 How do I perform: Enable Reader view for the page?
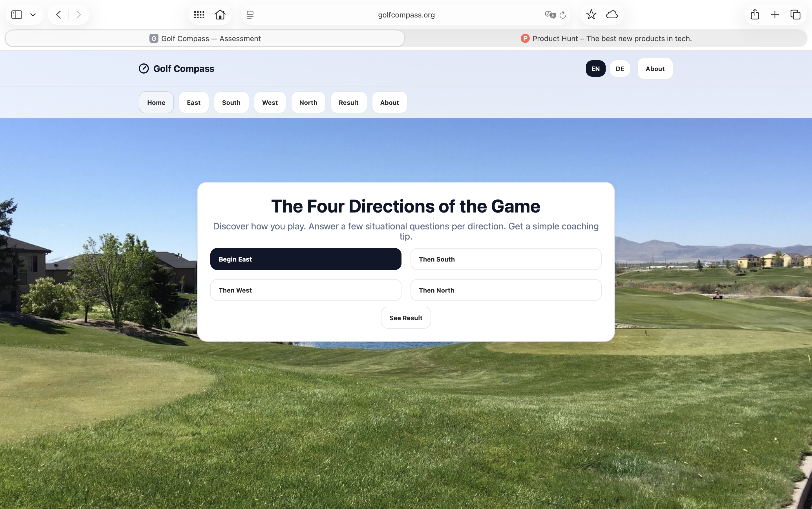point(250,14)
